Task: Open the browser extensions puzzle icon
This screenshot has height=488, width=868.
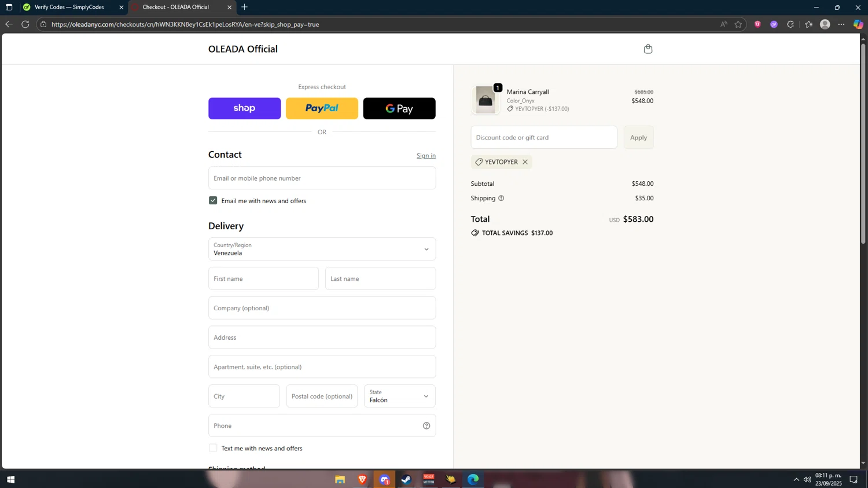Action: coord(790,24)
